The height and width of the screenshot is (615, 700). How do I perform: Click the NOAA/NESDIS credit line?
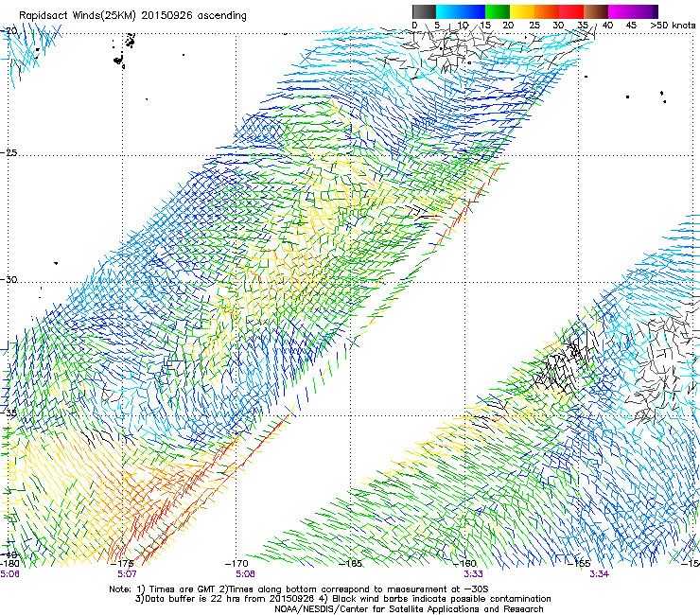click(409, 609)
